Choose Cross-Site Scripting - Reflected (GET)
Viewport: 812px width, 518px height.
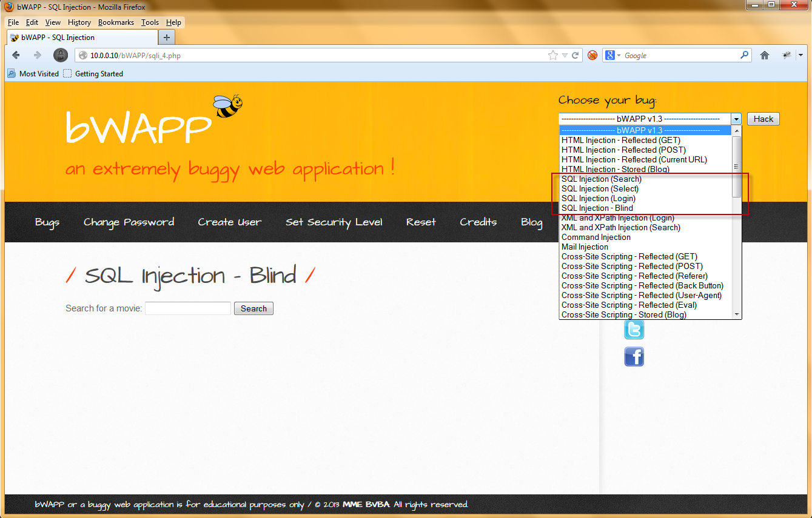[646, 256]
